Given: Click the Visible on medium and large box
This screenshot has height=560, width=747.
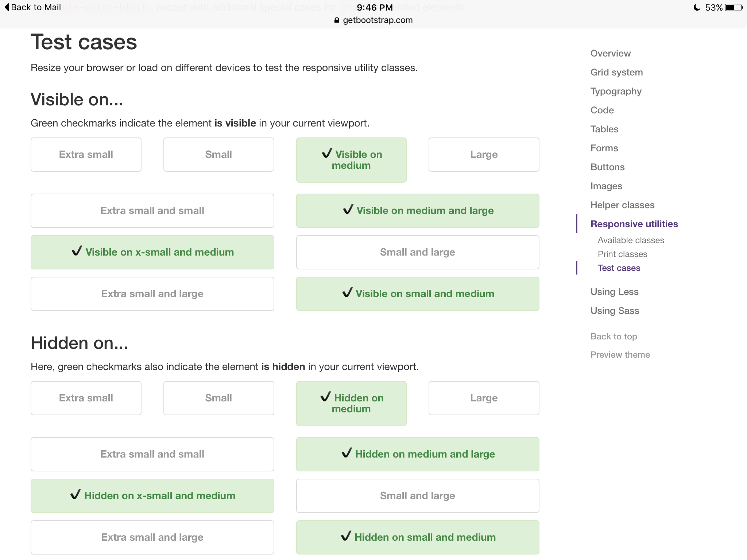Looking at the screenshot, I should point(417,211).
